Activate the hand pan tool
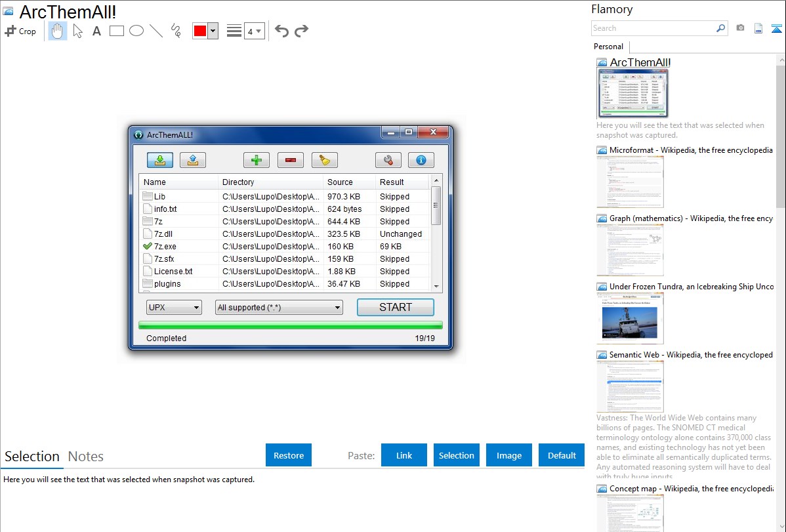786x532 pixels. pyautogui.click(x=58, y=31)
